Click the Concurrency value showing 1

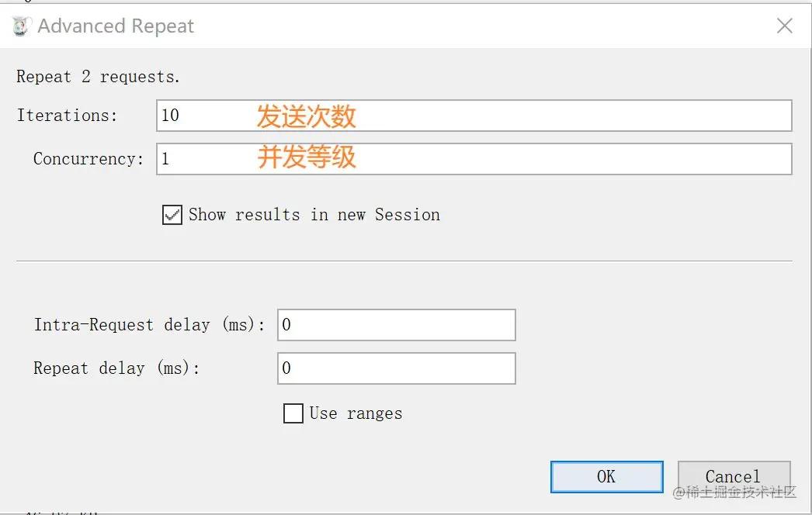(166, 158)
